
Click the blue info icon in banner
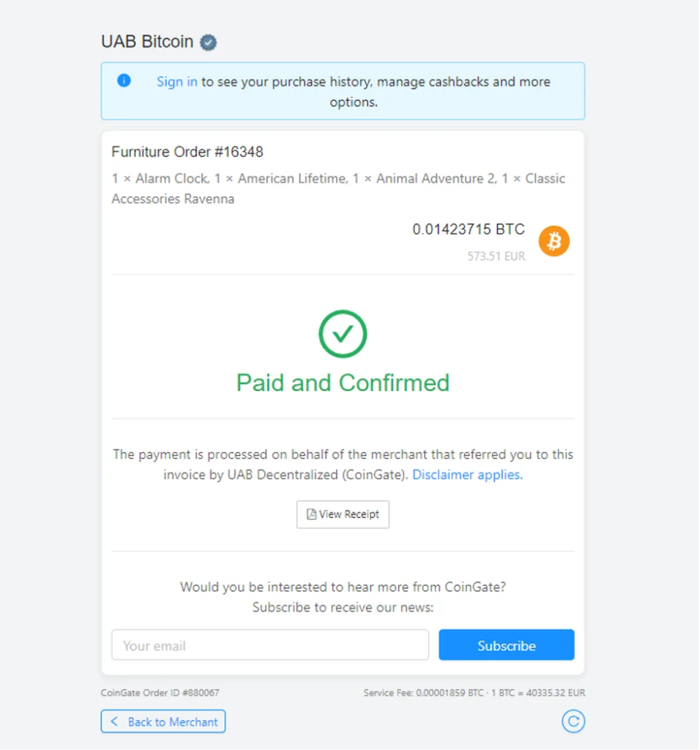[x=124, y=81]
